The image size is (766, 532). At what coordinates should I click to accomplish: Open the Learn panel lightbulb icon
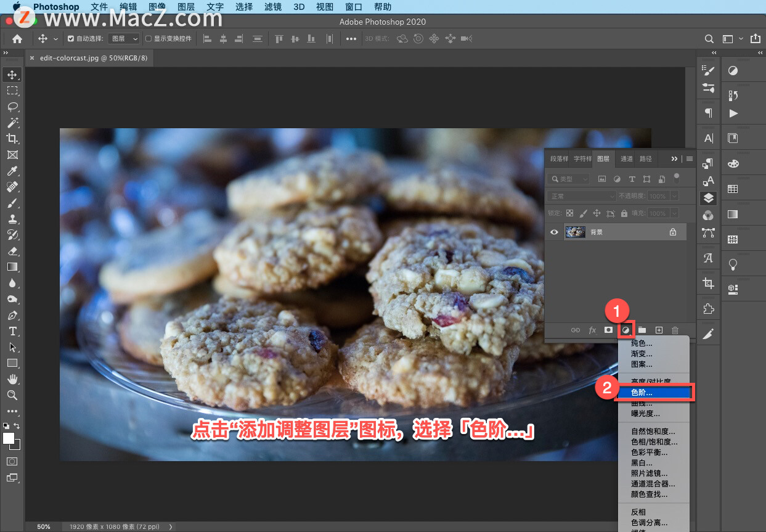point(733,264)
